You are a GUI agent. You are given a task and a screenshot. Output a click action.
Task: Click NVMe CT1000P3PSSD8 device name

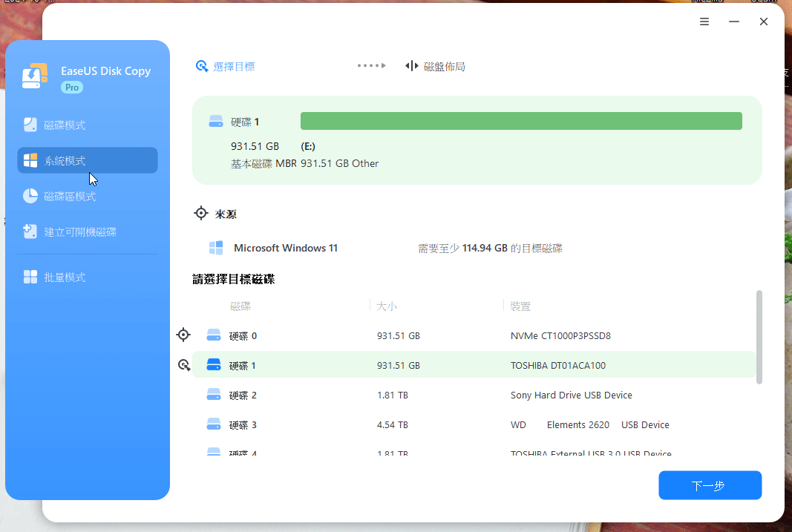click(x=560, y=335)
